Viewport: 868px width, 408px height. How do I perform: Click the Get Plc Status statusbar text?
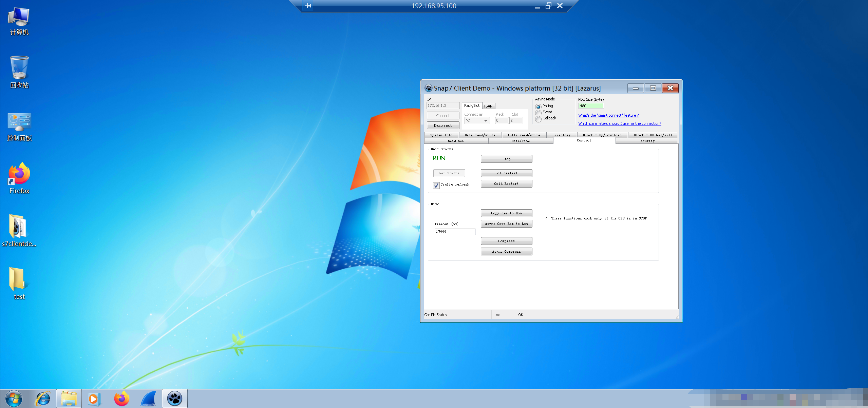436,315
